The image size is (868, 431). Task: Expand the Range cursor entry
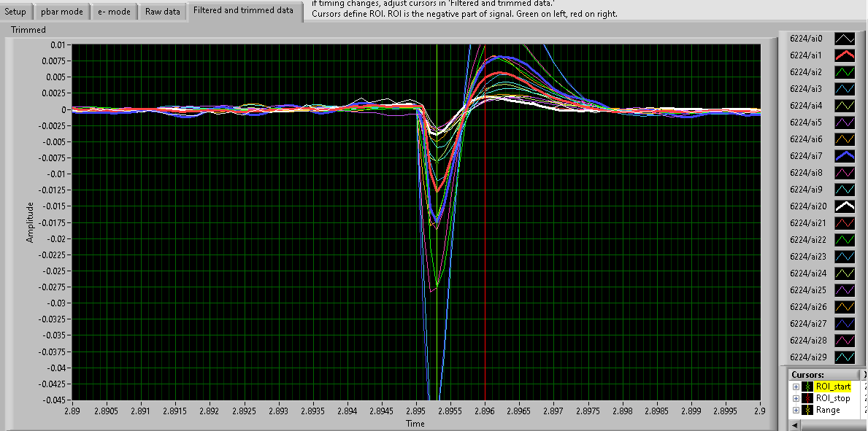tap(796, 410)
